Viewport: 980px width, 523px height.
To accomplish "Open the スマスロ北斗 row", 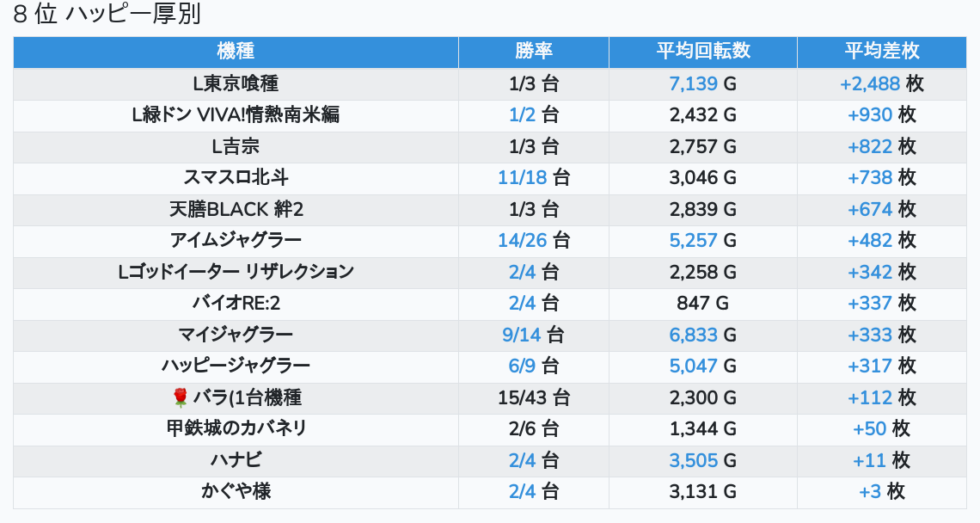I will (490, 178).
